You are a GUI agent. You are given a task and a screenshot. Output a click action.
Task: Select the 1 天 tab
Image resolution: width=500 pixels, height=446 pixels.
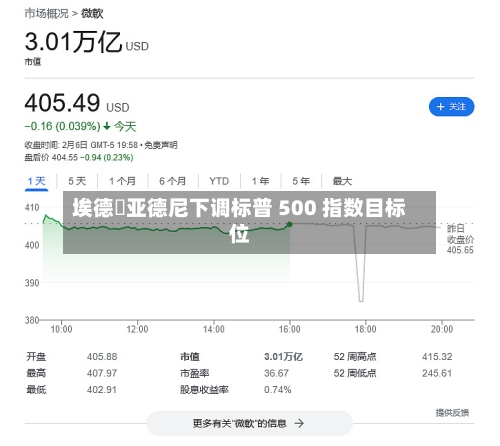point(36,181)
